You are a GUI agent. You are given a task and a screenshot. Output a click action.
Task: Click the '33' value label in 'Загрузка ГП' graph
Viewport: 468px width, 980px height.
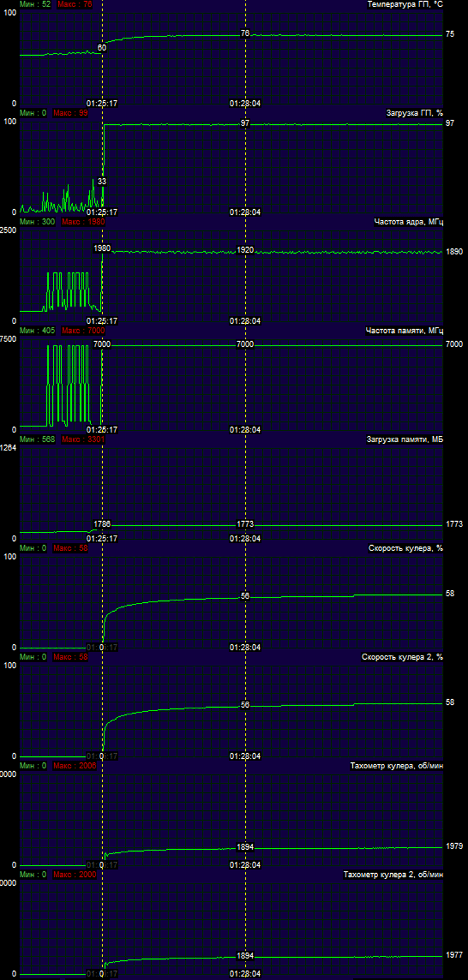point(102,181)
